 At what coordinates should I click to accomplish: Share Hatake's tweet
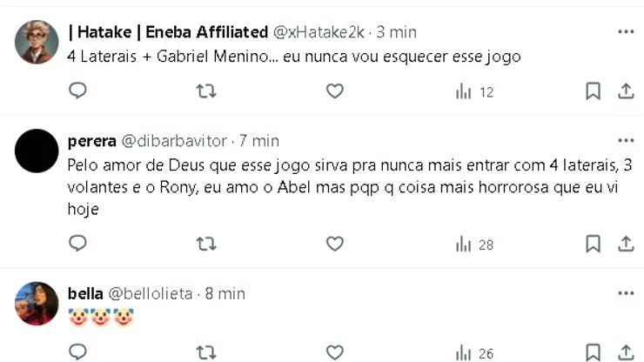(625, 91)
